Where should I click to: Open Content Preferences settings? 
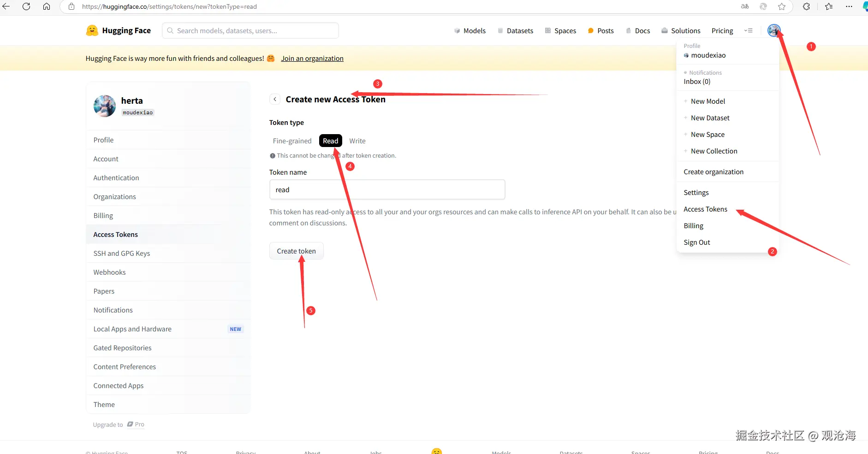point(168,367)
